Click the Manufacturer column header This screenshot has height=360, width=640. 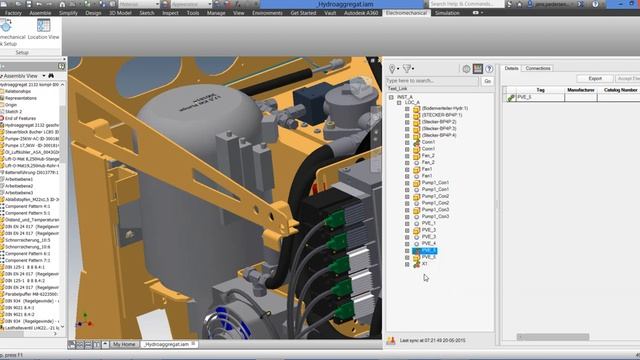[581, 90]
